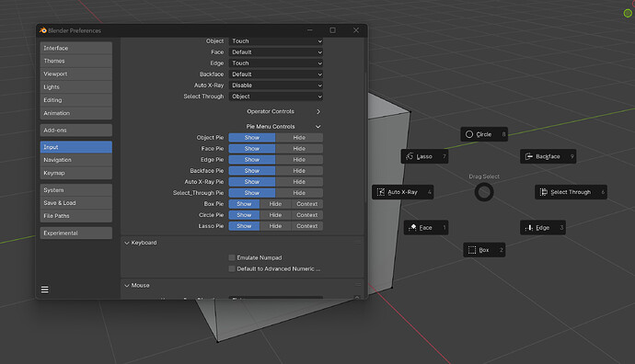635x364 pixels.
Task: Open the Edge dropdown set to Touch
Action: tap(276, 63)
